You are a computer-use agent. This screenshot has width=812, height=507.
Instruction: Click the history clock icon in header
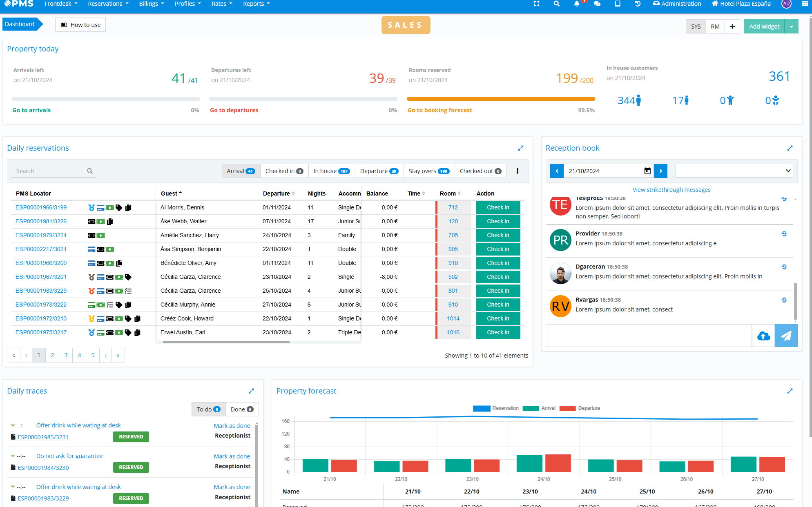[637, 4]
